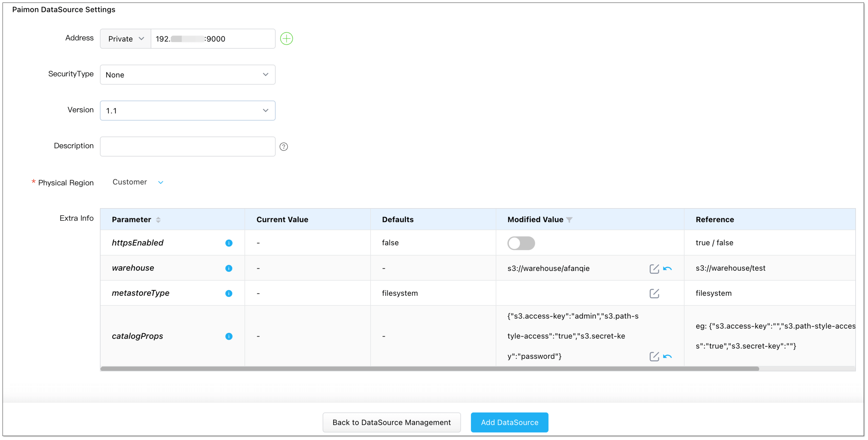Click the warehouse parameter info icon

pyautogui.click(x=229, y=268)
